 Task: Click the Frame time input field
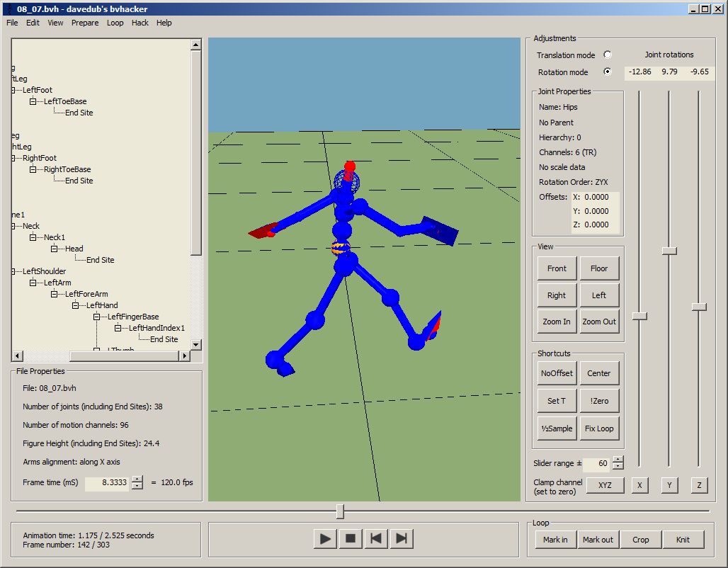tap(107, 482)
